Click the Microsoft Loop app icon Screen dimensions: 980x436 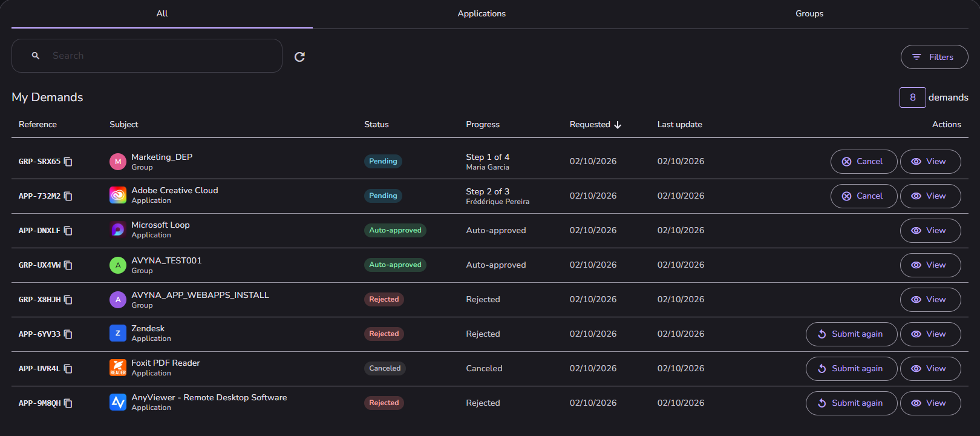[x=118, y=230]
